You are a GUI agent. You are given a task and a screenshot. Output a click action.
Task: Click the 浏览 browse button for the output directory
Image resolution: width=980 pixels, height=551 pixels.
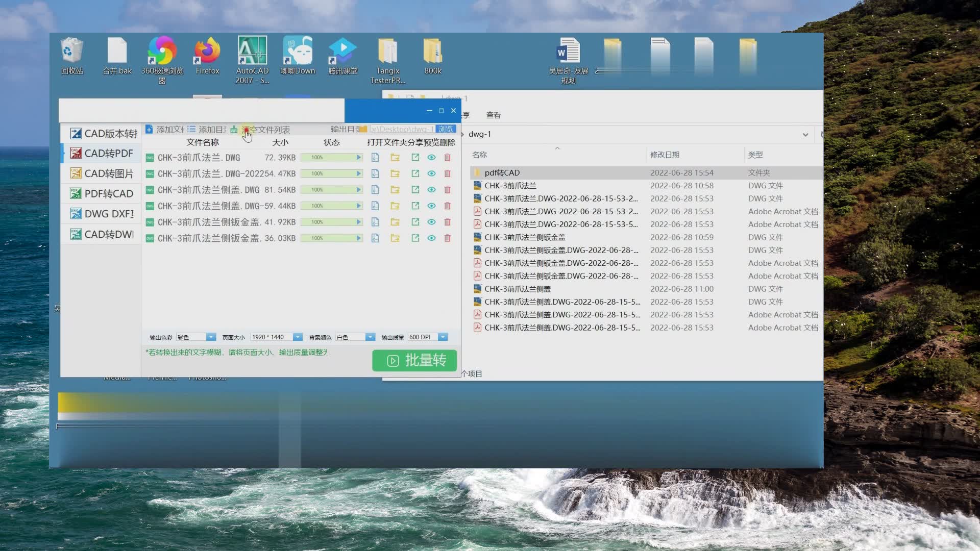click(446, 129)
